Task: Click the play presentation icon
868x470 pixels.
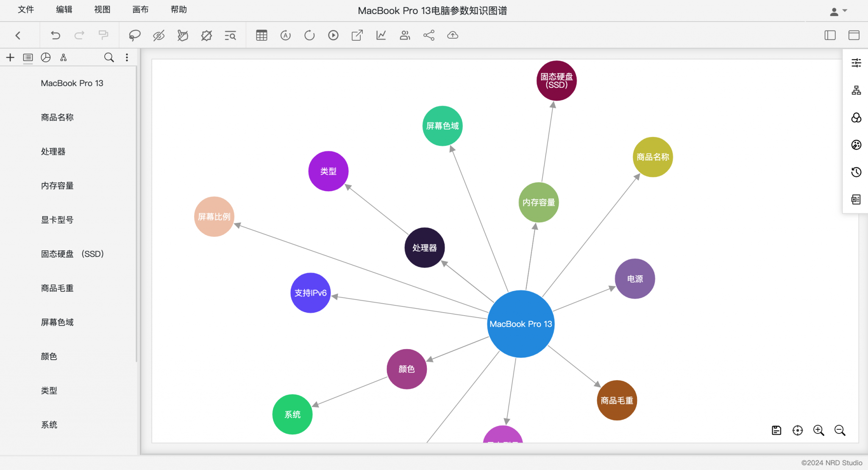Action: pos(333,35)
